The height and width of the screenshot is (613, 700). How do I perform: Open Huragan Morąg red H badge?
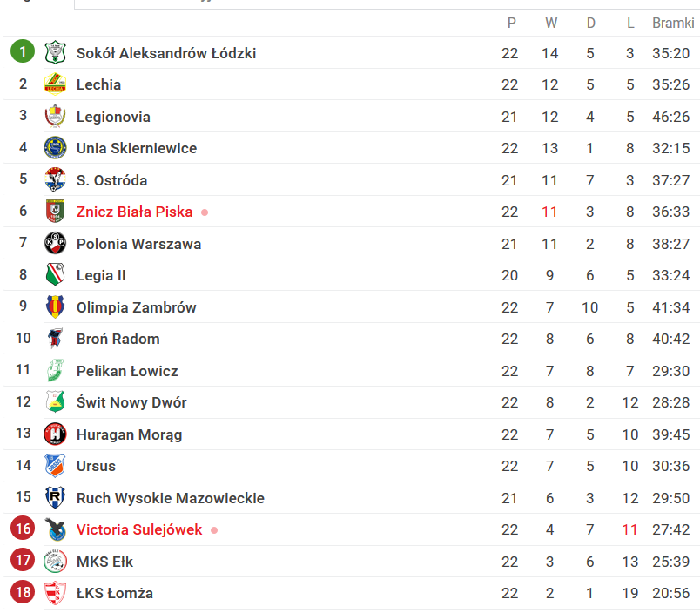pos(55,434)
